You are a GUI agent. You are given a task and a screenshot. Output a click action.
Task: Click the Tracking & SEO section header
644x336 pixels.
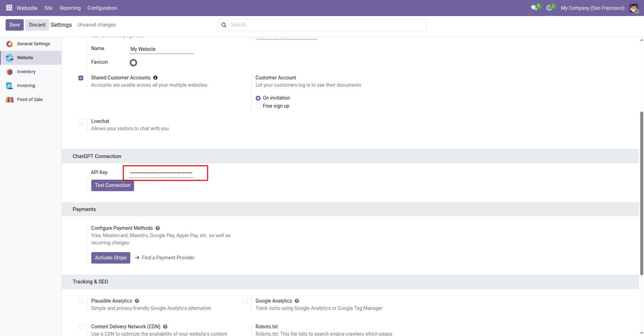90,282
